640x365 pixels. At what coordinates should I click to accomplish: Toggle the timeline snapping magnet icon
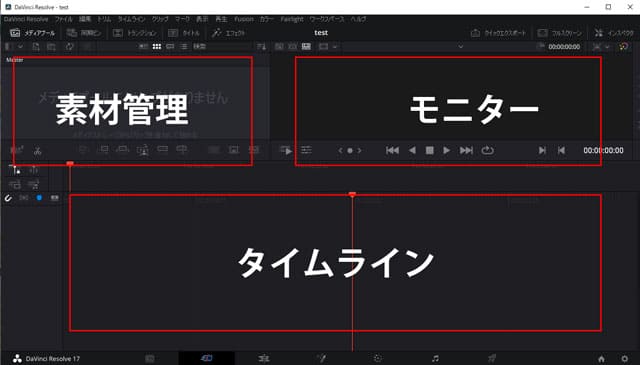click(x=8, y=198)
